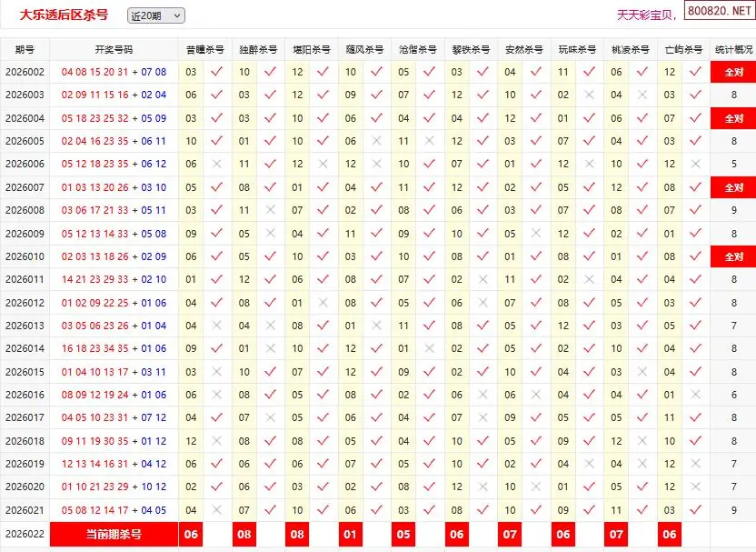The height and width of the screenshot is (552, 756).
Task: Click the gray cross in row 2026012 under 堪阳杀号
Action: (323, 303)
